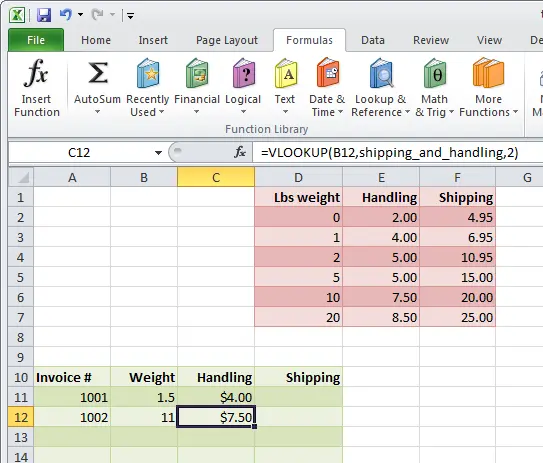Select the cell showing 25.00
The image size is (543, 463).
tap(457, 317)
